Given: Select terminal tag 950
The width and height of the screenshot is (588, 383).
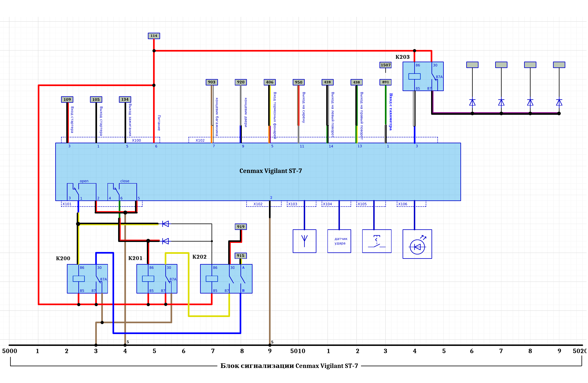Looking at the screenshot, I should tap(299, 82).
